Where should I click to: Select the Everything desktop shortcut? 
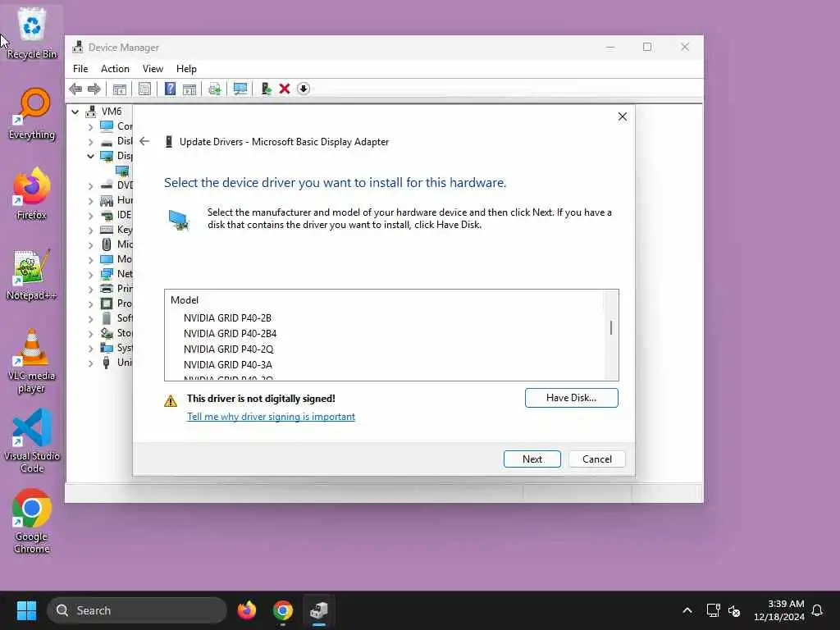point(32,113)
